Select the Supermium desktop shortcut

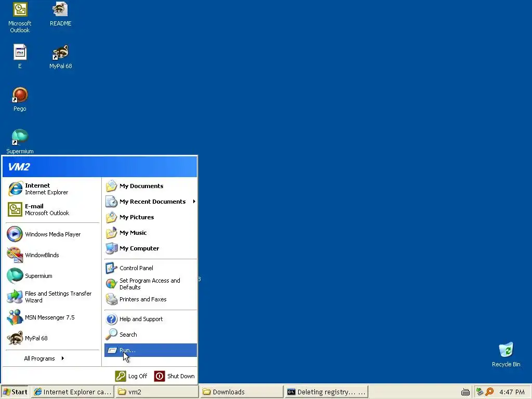tap(20, 141)
